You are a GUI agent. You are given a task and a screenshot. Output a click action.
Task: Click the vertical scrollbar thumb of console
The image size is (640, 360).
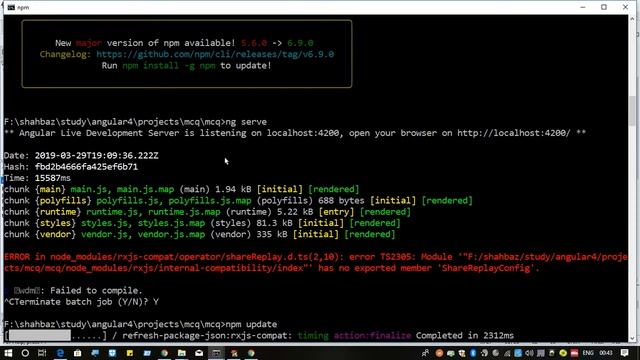click(x=633, y=110)
